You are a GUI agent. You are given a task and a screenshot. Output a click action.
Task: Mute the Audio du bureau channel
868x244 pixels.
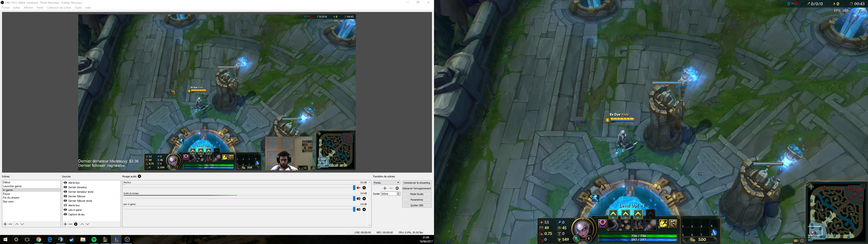tap(359, 199)
